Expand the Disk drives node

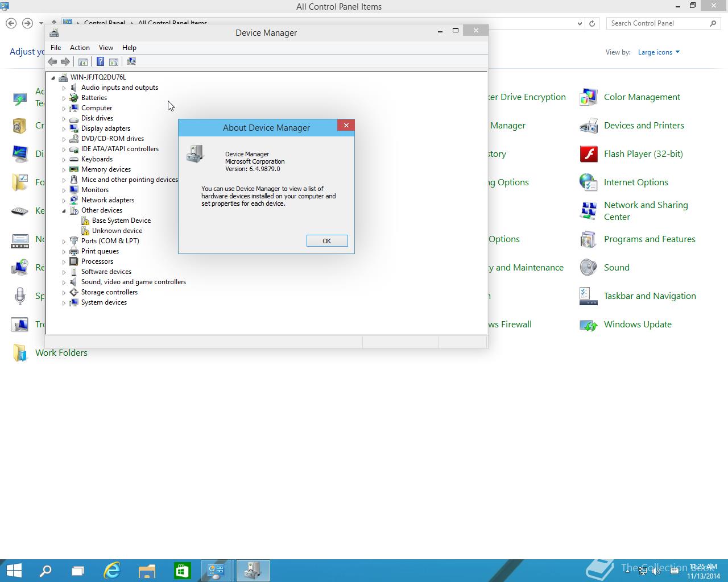coord(64,119)
